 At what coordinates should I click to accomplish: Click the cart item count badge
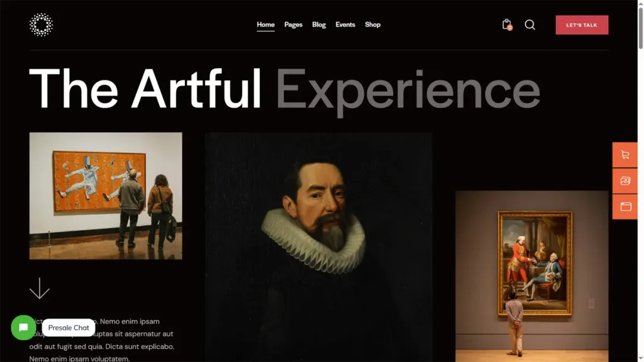point(509,28)
